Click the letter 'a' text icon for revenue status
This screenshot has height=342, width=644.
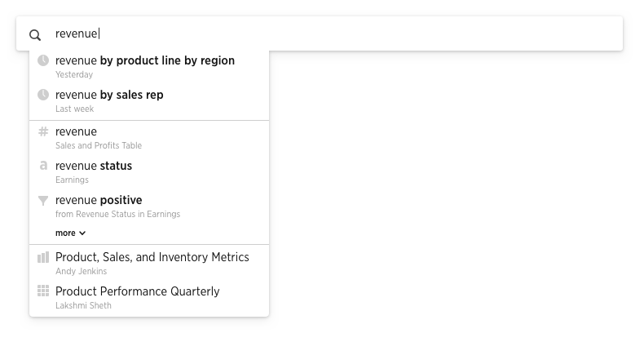(x=43, y=166)
